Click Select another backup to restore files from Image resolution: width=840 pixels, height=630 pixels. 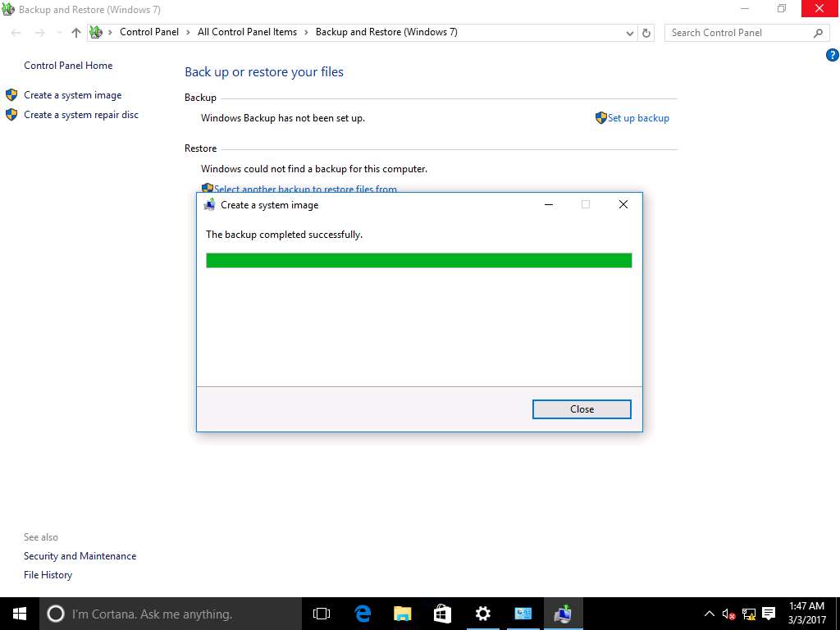pyautogui.click(x=305, y=189)
